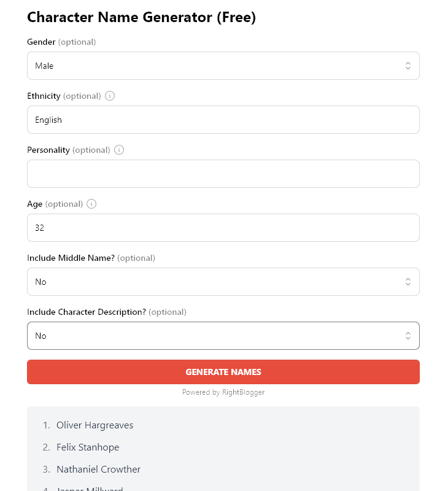Click the Nathaniel Crowther name result
The image size is (448, 491).
[x=98, y=470]
